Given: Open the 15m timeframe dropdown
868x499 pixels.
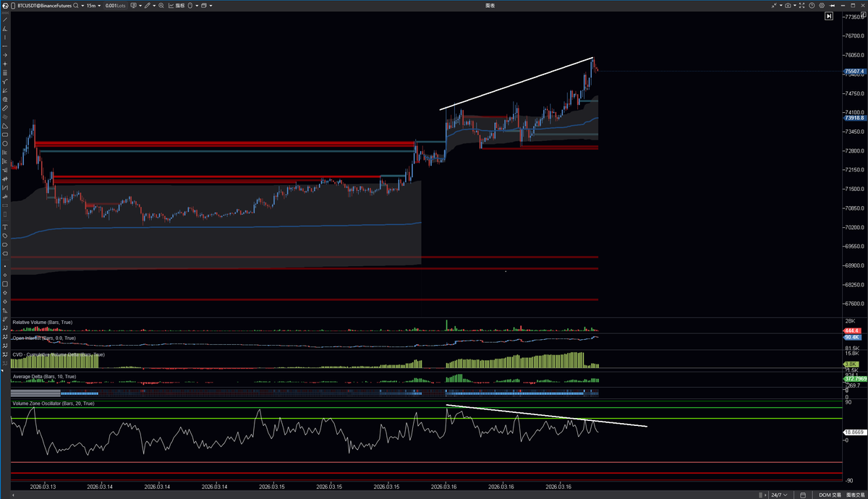Looking at the screenshot, I should pyautogui.click(x=93, y=5).
